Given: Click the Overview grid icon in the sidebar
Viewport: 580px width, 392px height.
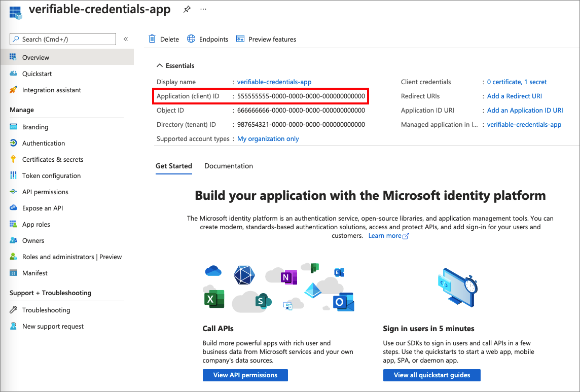Looking at the screenshot, I should [x=13, y=57].
